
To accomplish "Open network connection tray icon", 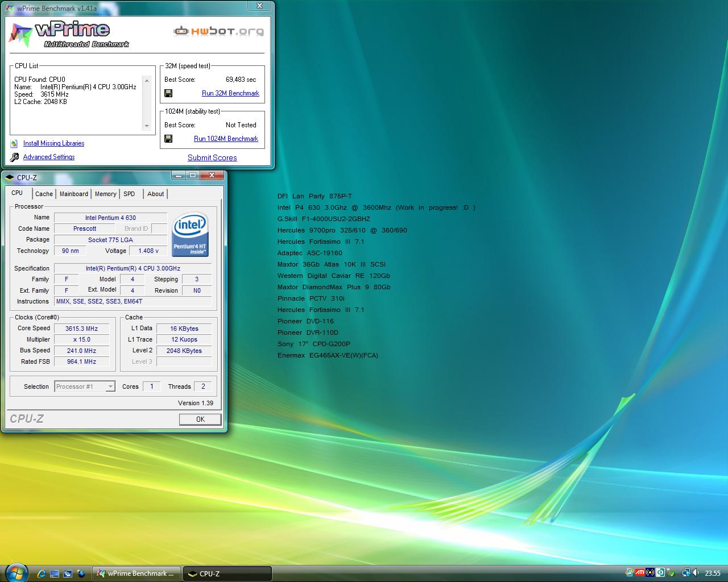I will pyautogui.click(x=686, y=573).
